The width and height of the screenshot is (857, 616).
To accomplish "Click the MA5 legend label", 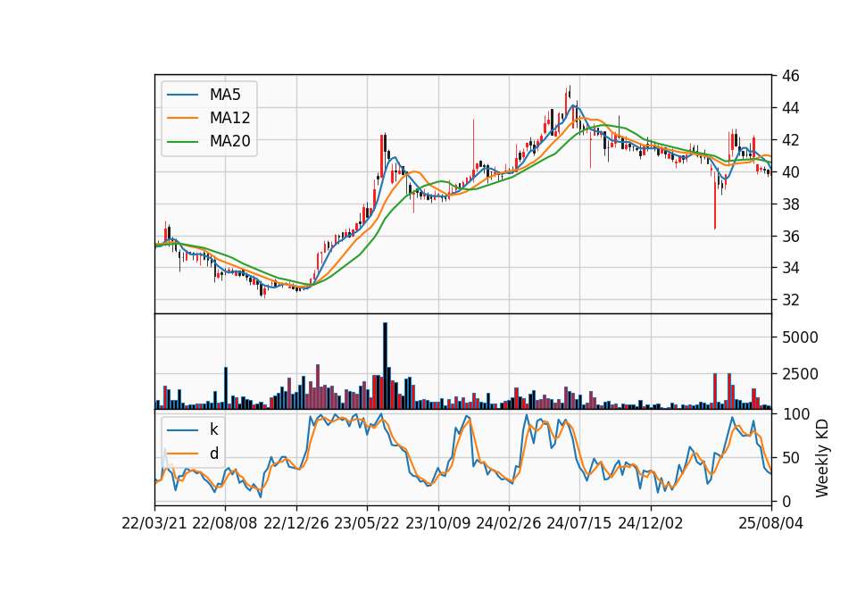I will pyautogui.click(x=225, y=95).
